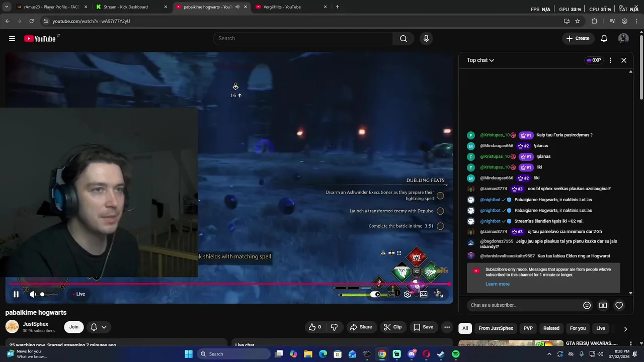Open the browser extensions puzzle icon
The height and width of the screenshot is (362, 644).
(595, 21)
